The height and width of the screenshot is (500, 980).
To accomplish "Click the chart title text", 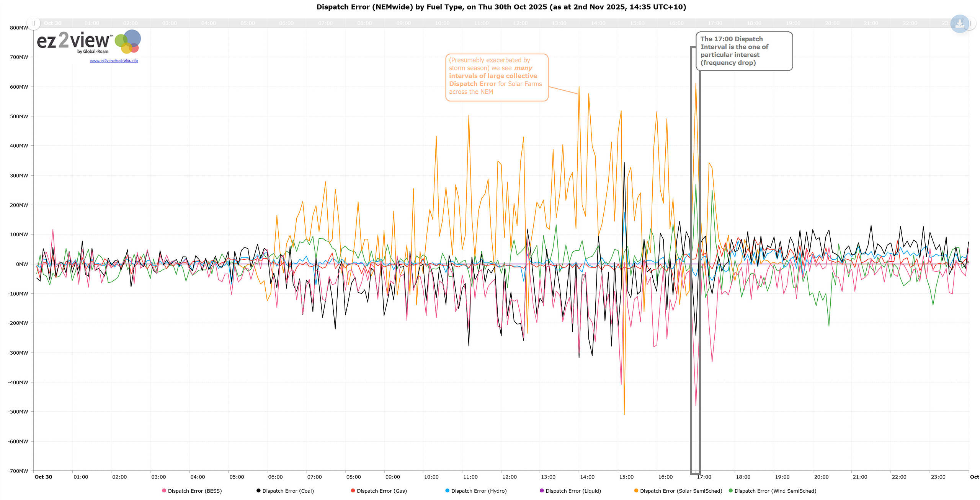I will tap(501, 7).
